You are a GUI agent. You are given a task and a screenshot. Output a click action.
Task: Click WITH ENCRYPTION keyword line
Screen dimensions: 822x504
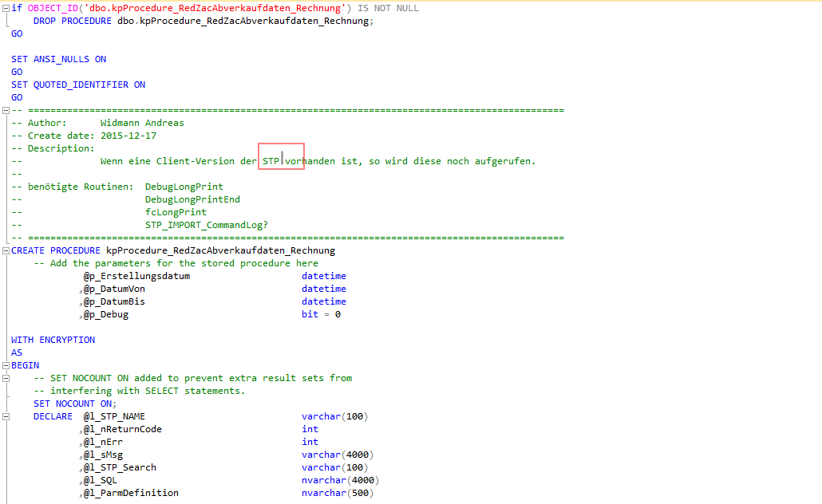pyautogui.click(x=53, y=340)
